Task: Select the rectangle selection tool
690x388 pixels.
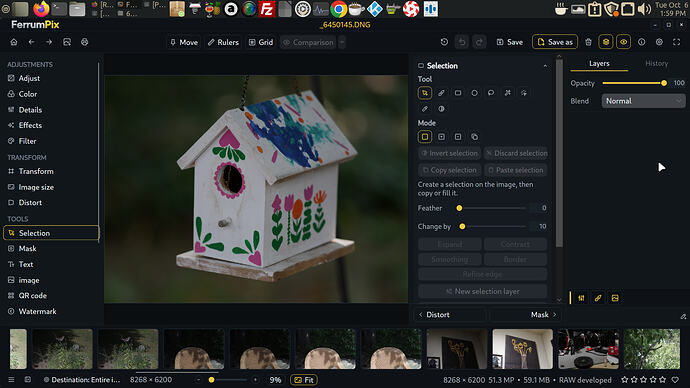Action: 458,93
